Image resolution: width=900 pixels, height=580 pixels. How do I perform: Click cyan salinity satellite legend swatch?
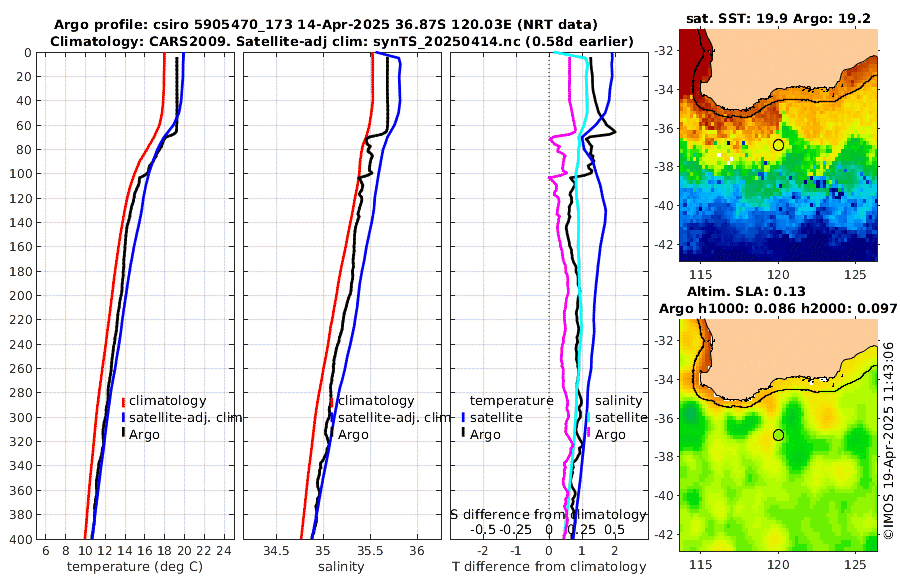[588, 418]
